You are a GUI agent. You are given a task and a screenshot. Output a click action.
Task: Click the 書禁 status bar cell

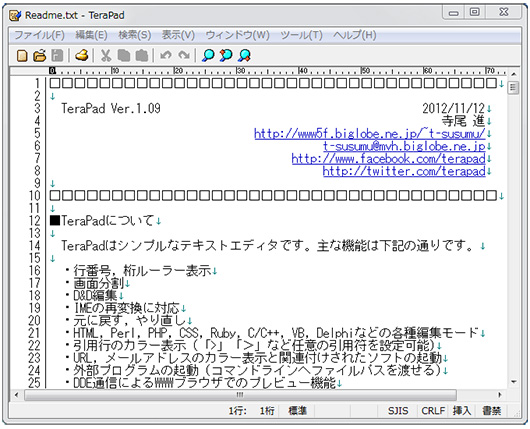(x=492, y=411)
